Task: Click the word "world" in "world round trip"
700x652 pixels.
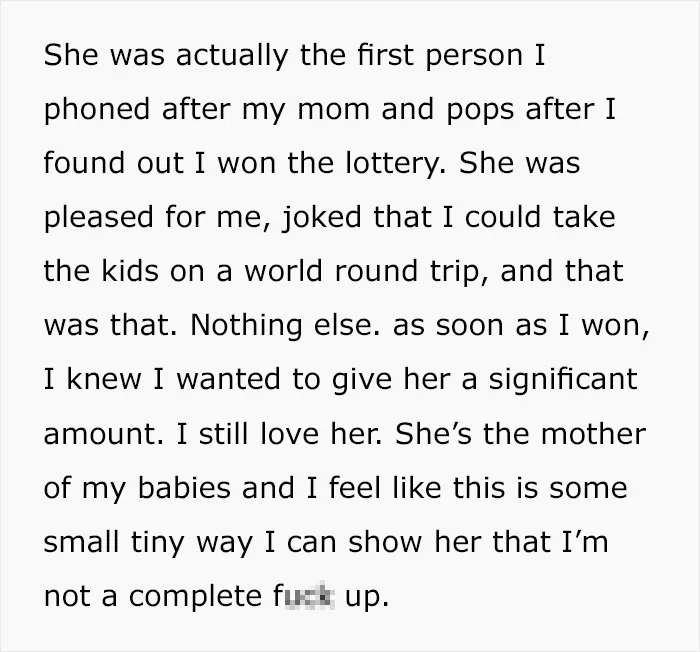Action: coord(283,271)
